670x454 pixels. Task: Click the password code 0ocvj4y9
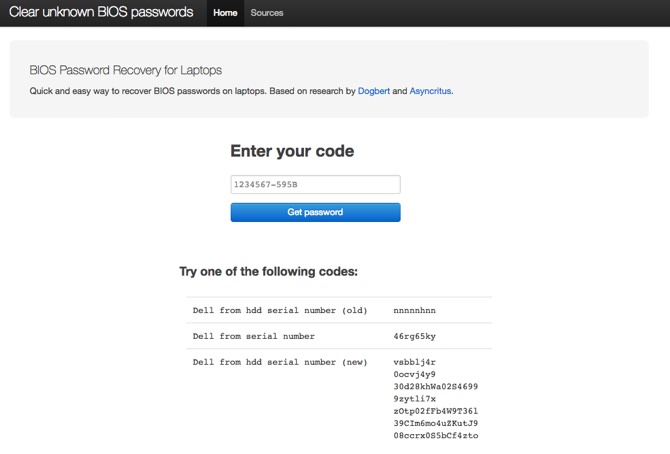pyautogui.click(x=414, y=374)
